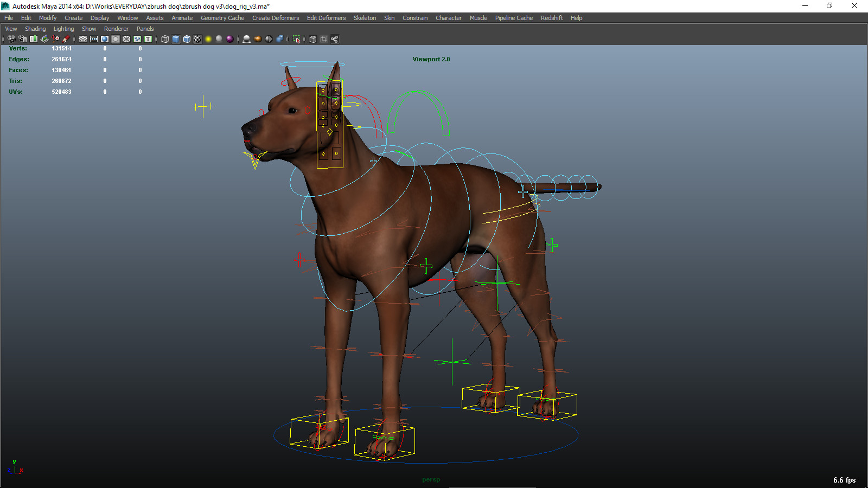The width and height of the screenshot is (868, 488).
Task: Click the Y axis on the view gizmo
Action: coord(15,461)
